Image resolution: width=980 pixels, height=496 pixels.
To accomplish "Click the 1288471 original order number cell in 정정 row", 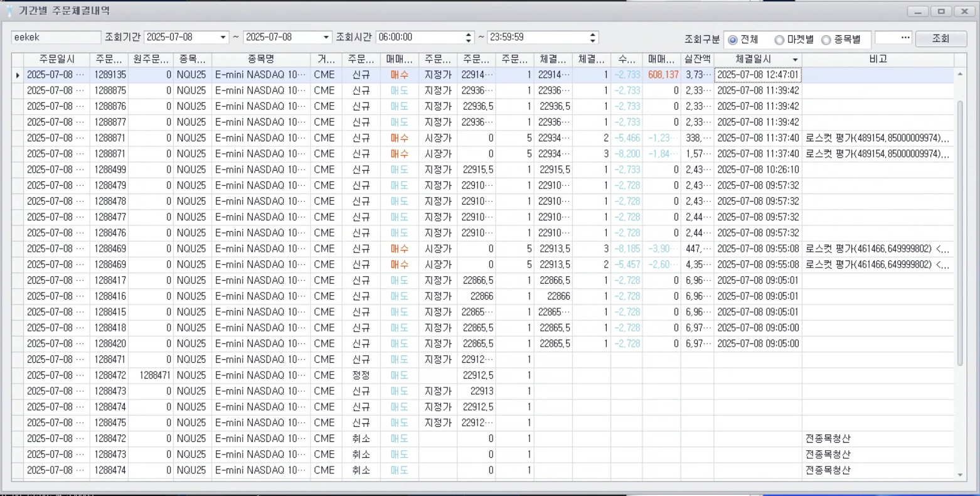I will (x=151, y=375).
